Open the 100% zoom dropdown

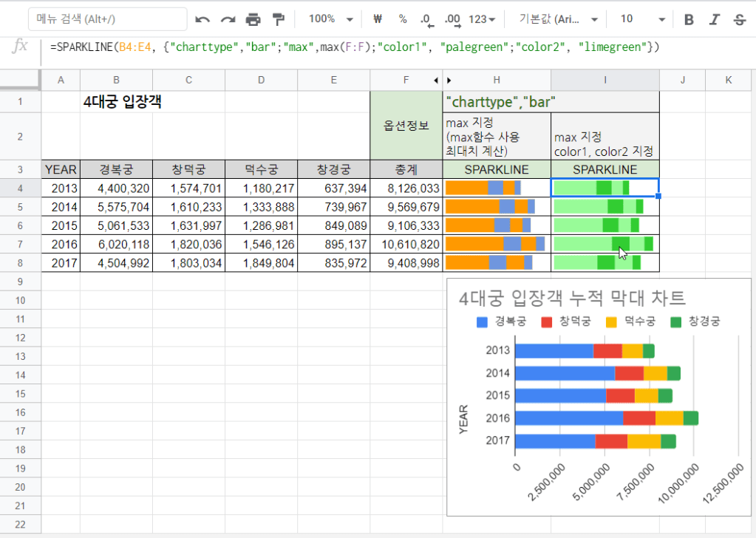(x=330, y=19)
